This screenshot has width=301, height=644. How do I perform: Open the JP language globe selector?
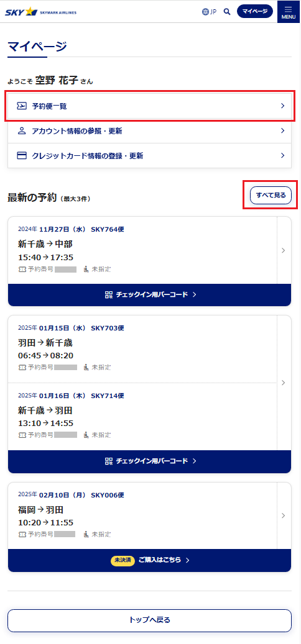tap(209, 12)
